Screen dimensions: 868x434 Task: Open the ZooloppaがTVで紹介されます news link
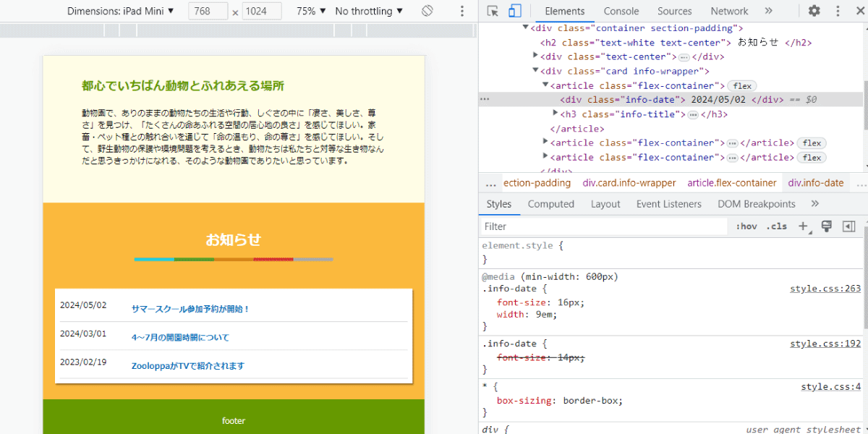coord(188,366)
